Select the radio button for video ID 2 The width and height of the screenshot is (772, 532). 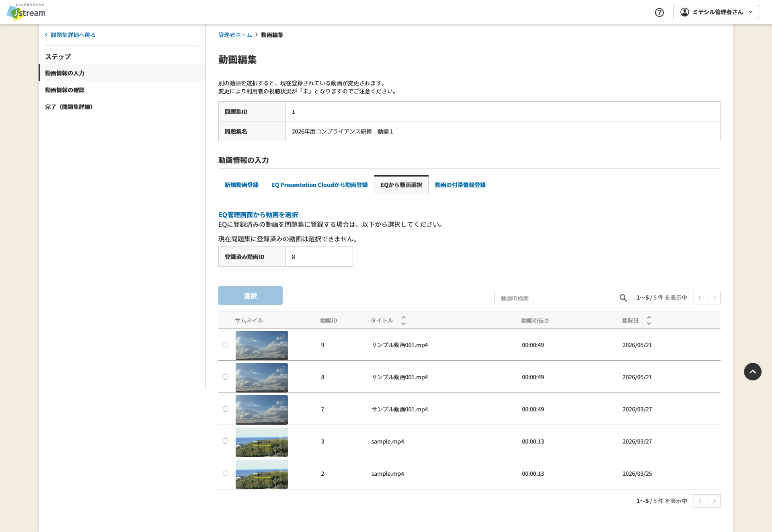pos(226,473)
